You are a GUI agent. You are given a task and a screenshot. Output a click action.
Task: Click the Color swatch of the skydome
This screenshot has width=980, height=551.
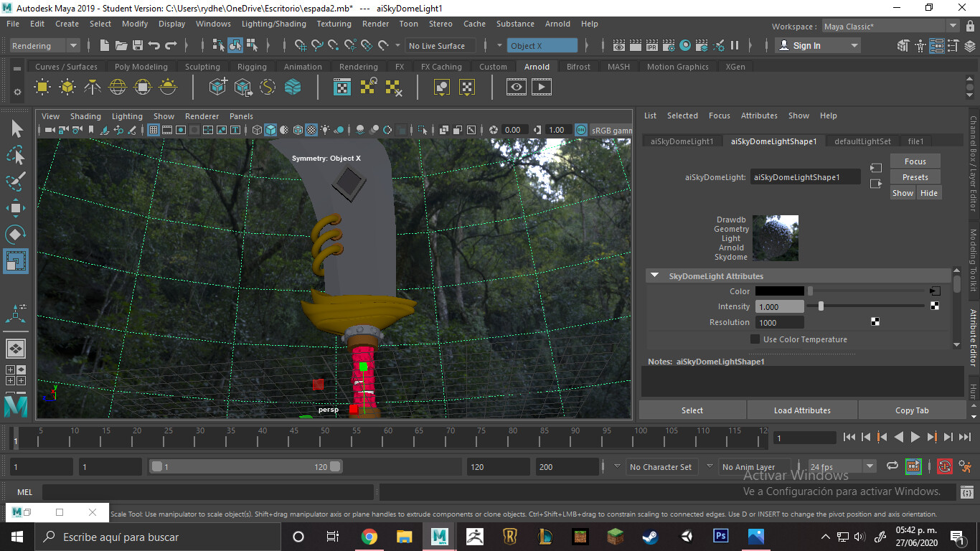click(x=779, y=291)
